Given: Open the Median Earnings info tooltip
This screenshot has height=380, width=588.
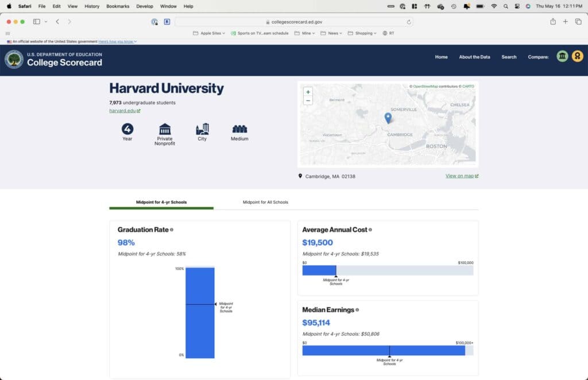Looking at the screenshot, I should tap(358, 309).
